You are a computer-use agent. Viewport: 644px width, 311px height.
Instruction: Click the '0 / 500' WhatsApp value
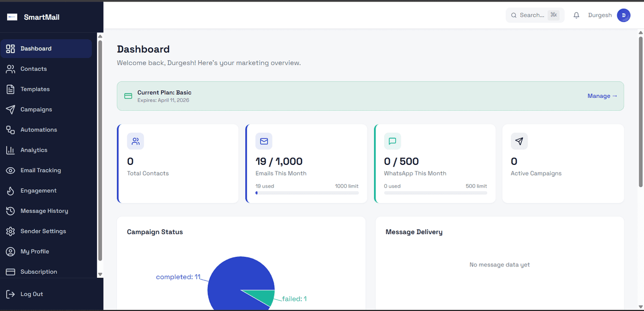point(401,162)
